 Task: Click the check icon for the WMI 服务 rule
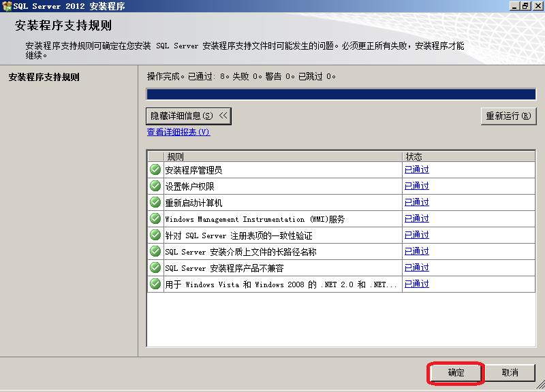pyautogui.click(x=155, y=218)
